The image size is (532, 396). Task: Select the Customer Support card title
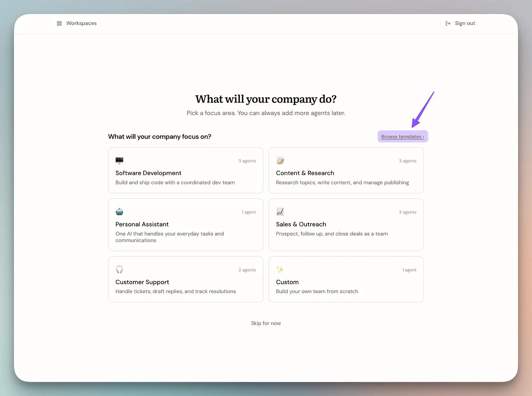(x=142, y=282)
